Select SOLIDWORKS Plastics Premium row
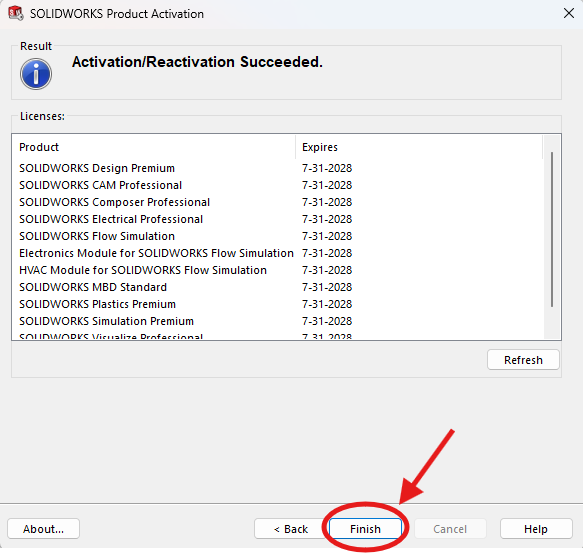This screenshot has height=553, width=583. [x=278, y=304]
